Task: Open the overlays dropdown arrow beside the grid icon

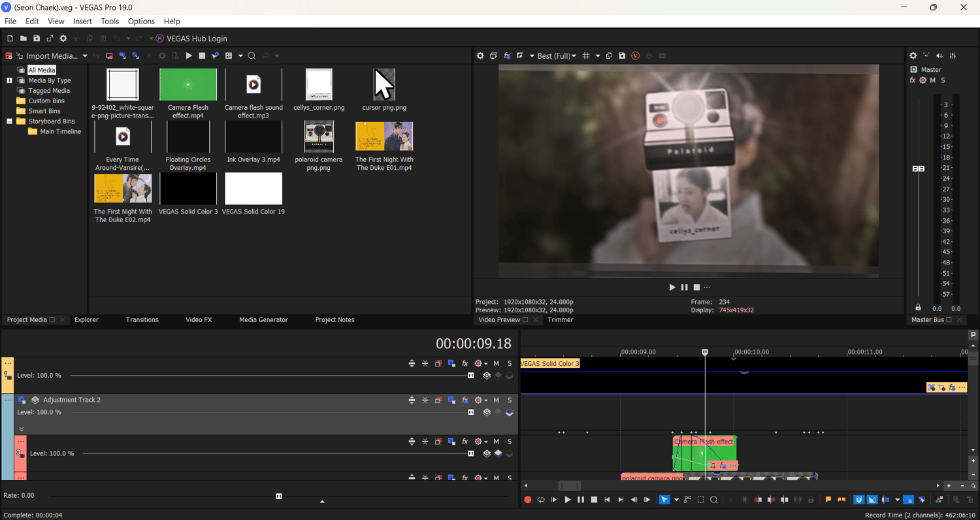Action: 598,56
